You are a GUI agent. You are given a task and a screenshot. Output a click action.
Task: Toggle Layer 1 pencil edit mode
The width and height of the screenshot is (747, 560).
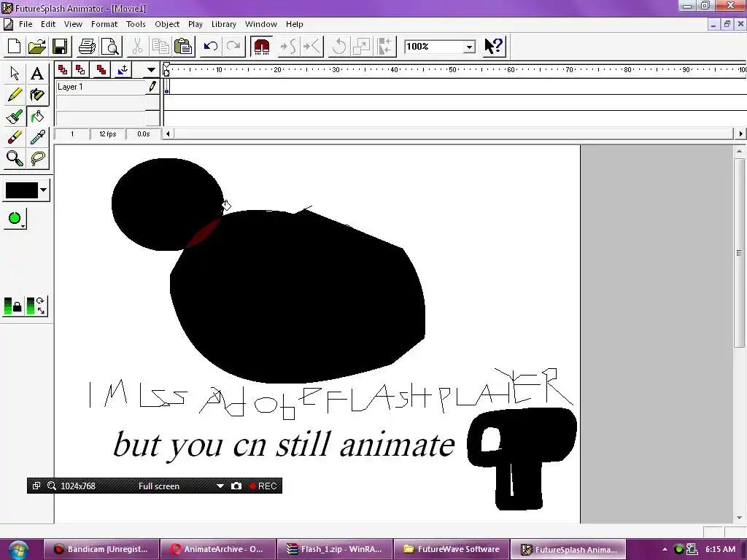[x=152, y=87]
